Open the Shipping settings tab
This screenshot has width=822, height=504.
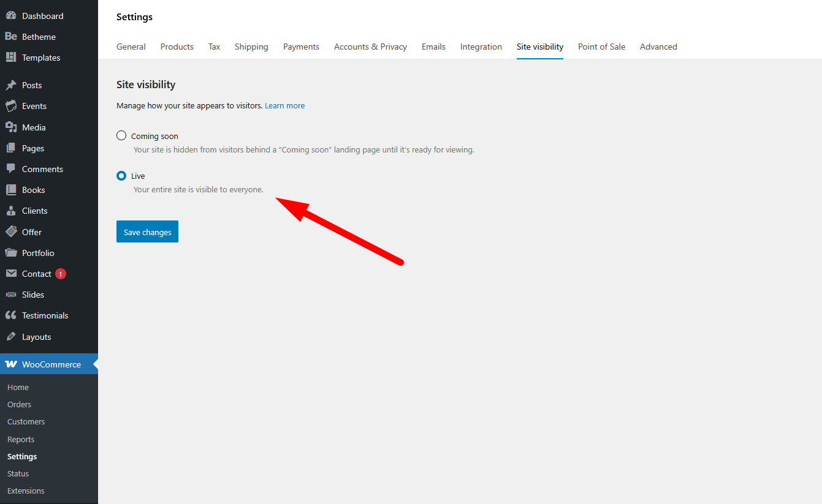point(251,47)
